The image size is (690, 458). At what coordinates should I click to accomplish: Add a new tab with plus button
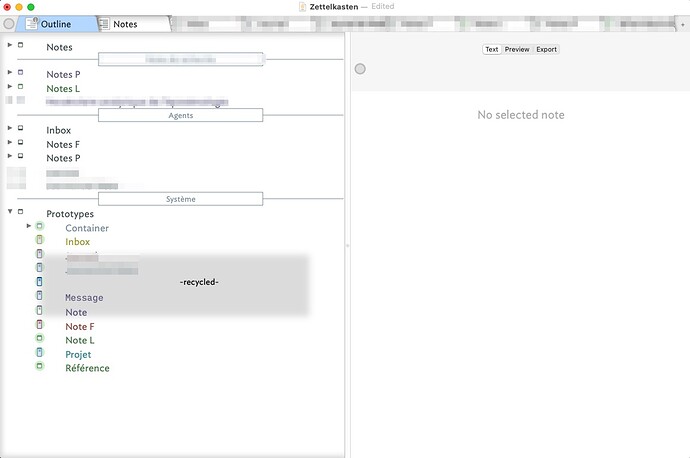(x=683, y=25)
